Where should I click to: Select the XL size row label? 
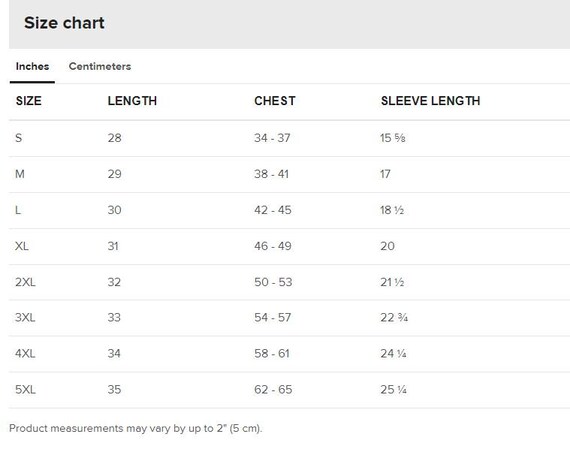(22, 246)
